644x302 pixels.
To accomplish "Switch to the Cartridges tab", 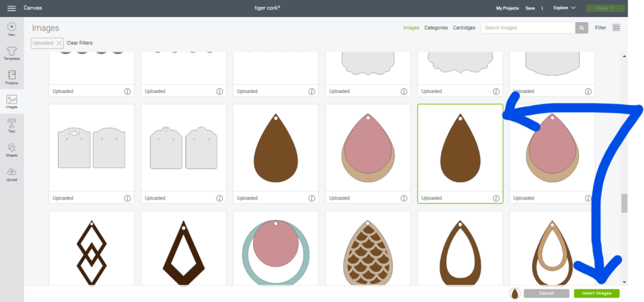I will (x=464, y=28).
